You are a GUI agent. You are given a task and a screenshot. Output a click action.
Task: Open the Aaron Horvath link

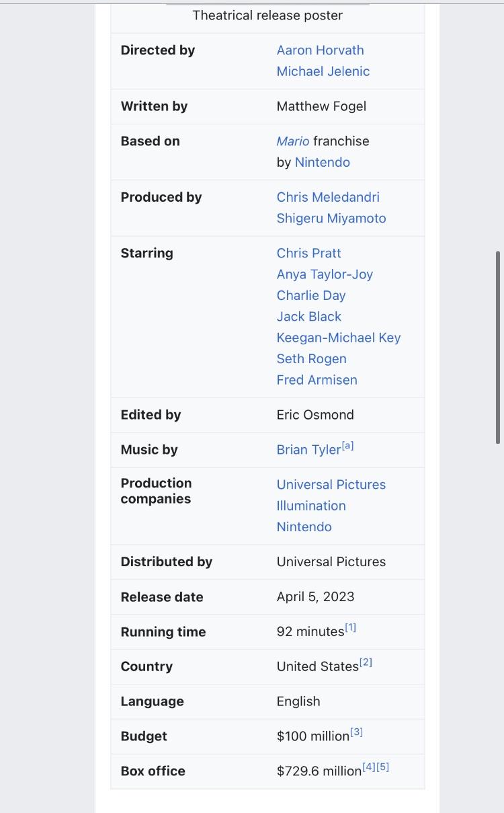click(x=320, y=50)
